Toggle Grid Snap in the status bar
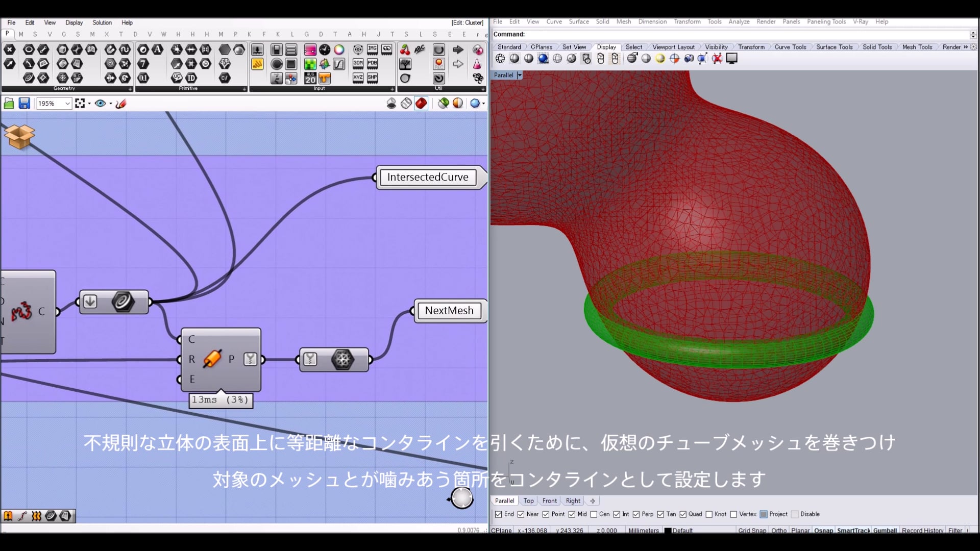Screen dimensions: 980x551 pyautogui.click(x=752, y=531)
